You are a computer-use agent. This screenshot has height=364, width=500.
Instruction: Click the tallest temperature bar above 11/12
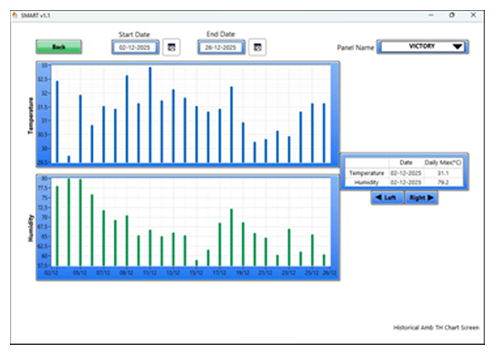coord(150,115)
